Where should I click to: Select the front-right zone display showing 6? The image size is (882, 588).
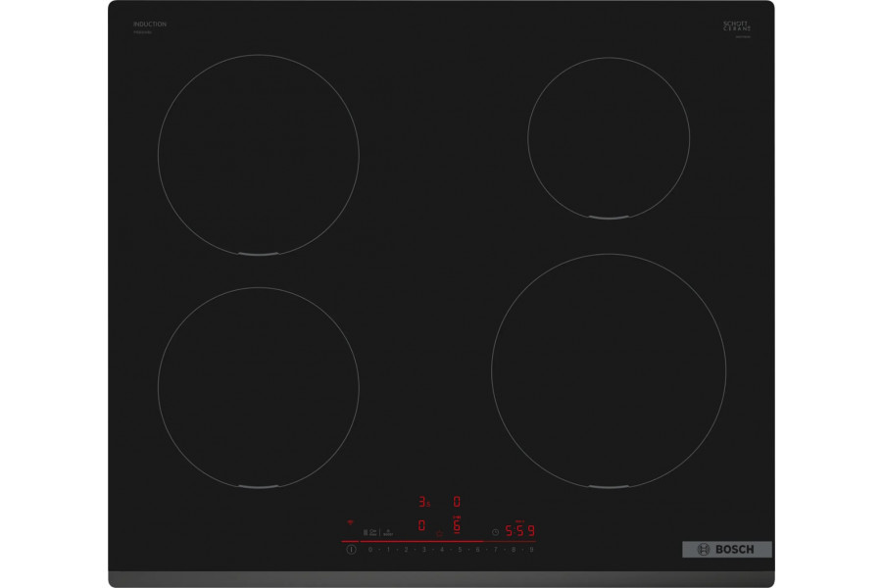(457, 527)
